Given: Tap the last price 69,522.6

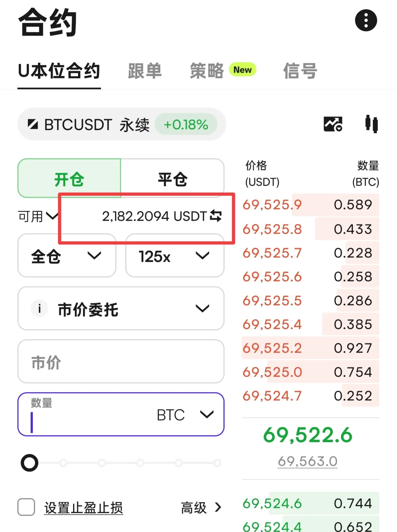Looking at the screenshot, I should pyautogui.click(x=308, y=435).
